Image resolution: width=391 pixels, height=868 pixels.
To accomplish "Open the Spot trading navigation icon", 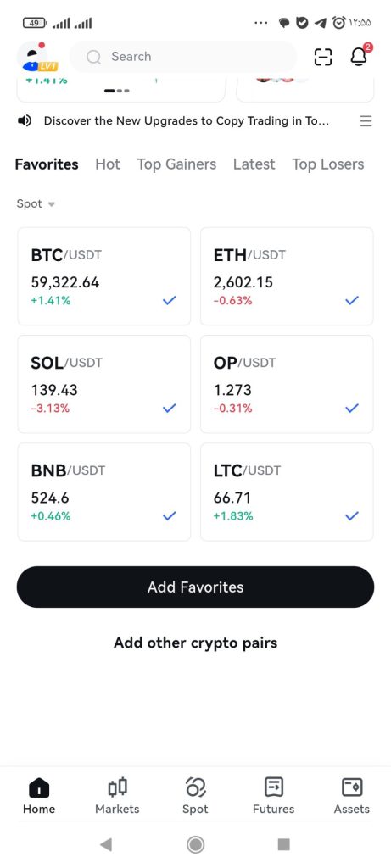I will pyautogui.click(x=195, y=796).
